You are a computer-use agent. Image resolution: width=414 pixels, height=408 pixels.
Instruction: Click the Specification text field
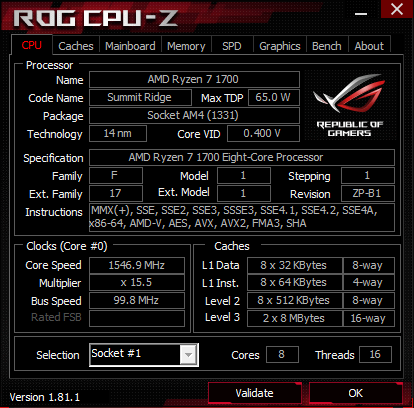[x=242, y=157]
